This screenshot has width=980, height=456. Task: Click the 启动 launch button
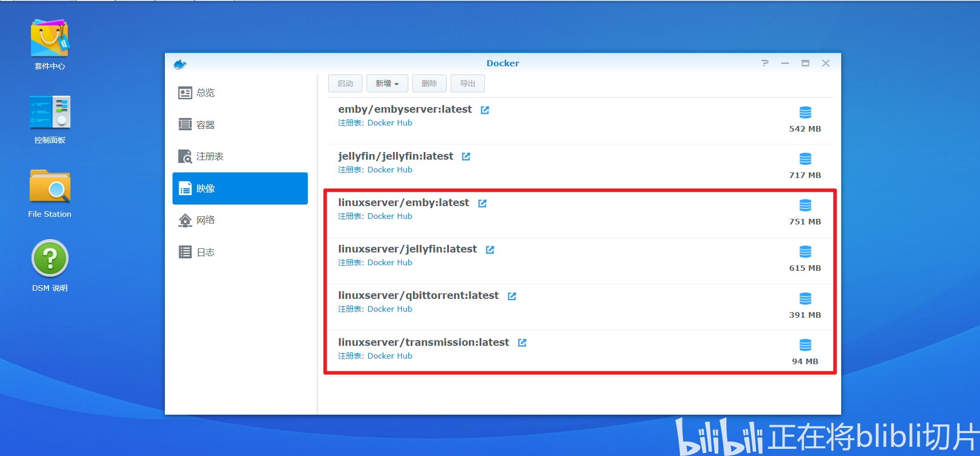(x=345, y=83)
